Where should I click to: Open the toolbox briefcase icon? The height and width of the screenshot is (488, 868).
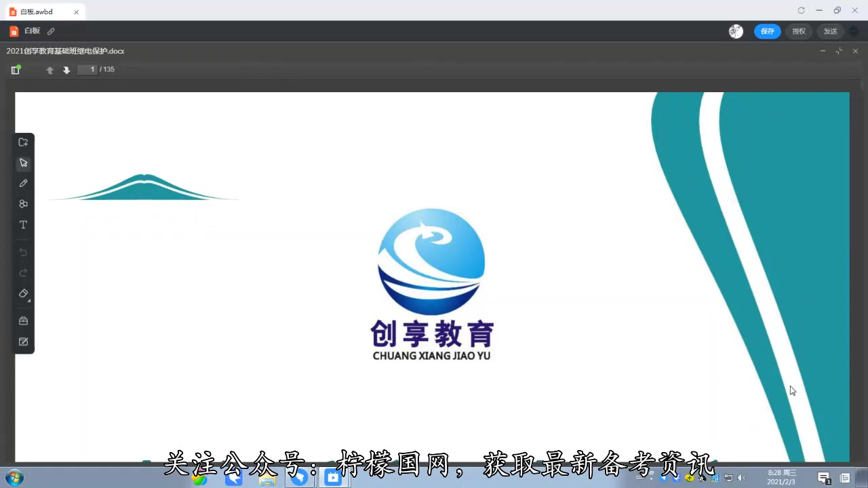tap(23, 321)
